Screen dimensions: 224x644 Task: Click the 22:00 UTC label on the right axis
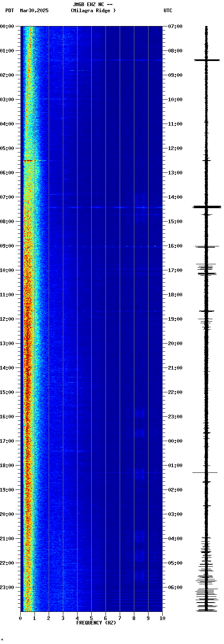(175, 392)
